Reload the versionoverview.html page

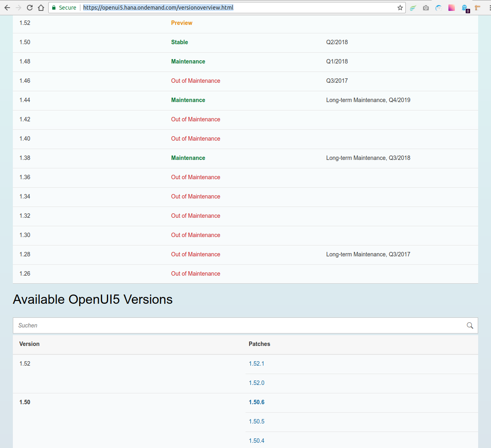point(29,7)
